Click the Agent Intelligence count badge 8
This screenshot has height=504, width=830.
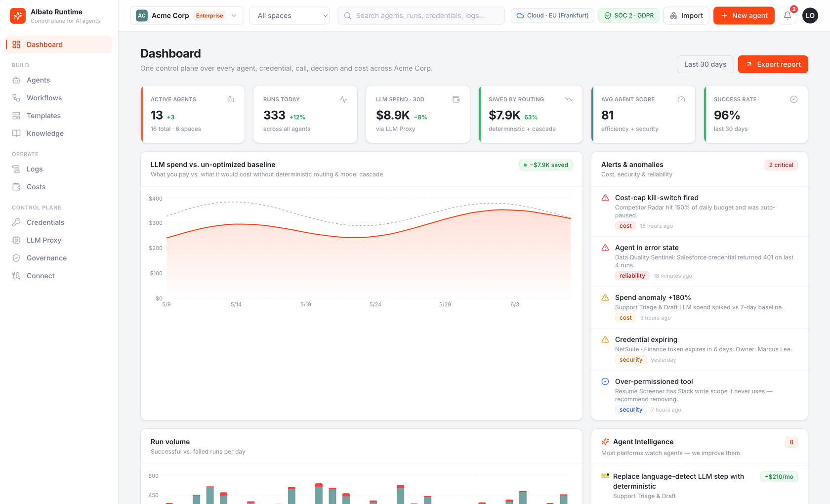point(791,442)
